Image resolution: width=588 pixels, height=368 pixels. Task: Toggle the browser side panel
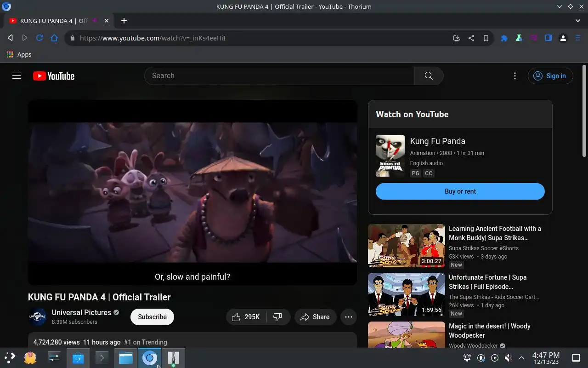click(x=548, y=38)
